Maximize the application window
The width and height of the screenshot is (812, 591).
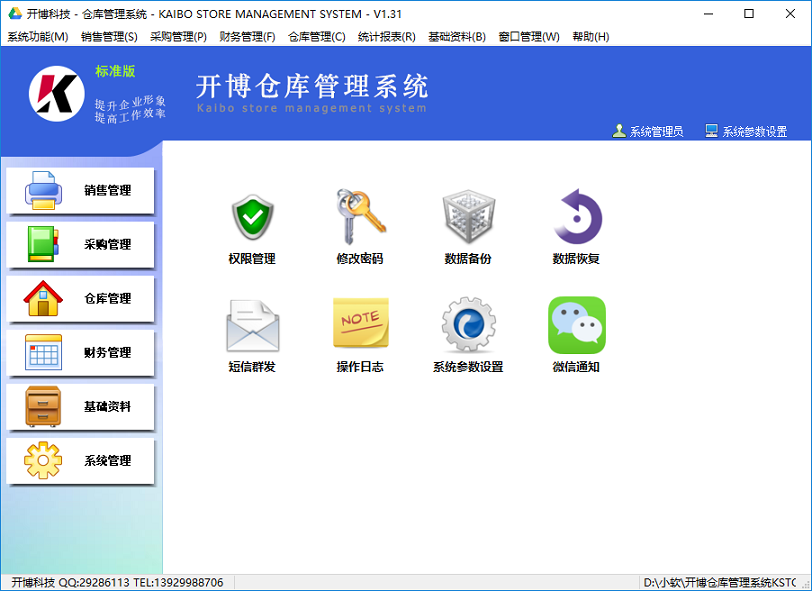tap(749, 14)
